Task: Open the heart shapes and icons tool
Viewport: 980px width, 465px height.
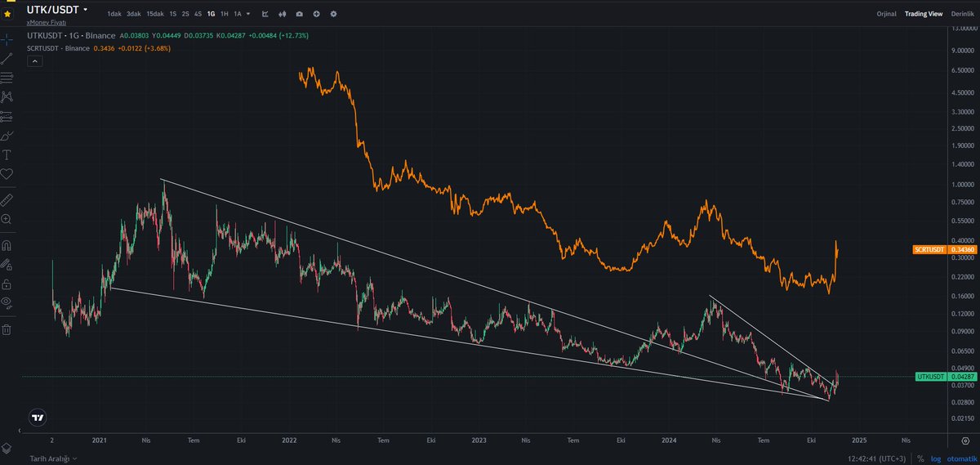Action: tap(7, 174)
